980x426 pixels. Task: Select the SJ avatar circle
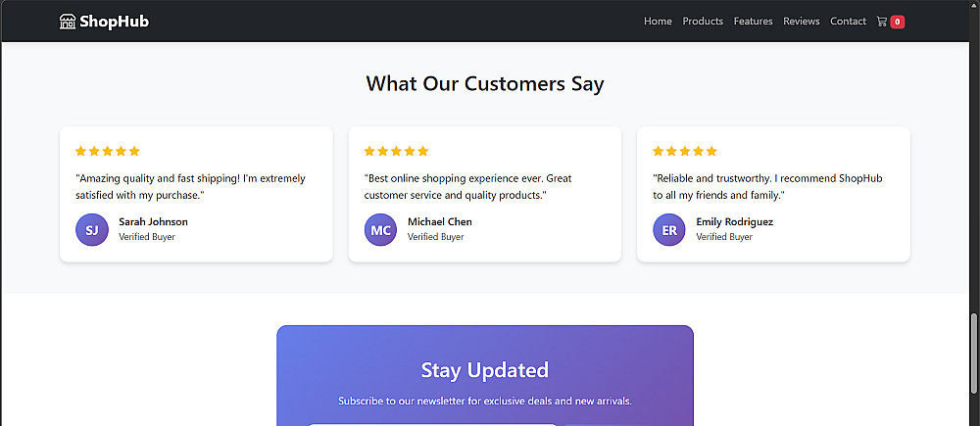91,230
